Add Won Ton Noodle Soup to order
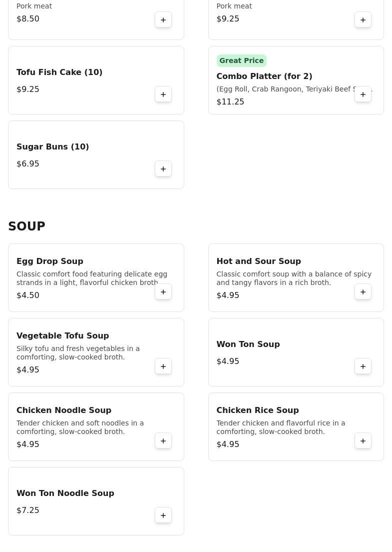The width and height of the screenshot is (392, 552). click(163, 515)
